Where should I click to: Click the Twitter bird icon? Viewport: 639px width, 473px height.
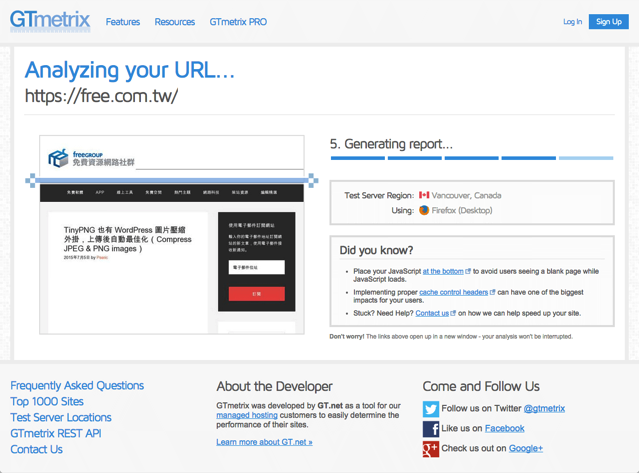pyautogui.click(x=430, y=408)
